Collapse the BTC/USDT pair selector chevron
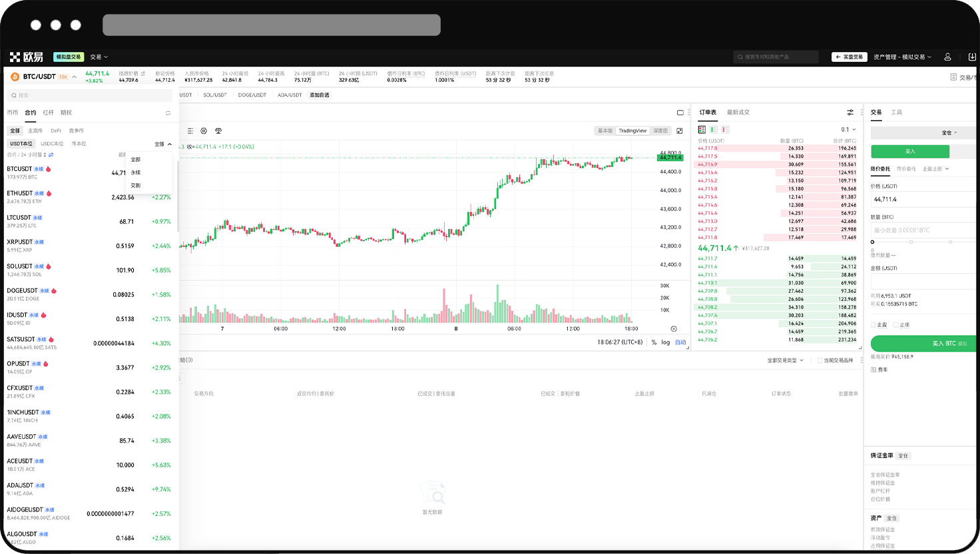Image resolution: width=980 pixels, height=554 pixels. click(x=74, y=77)
